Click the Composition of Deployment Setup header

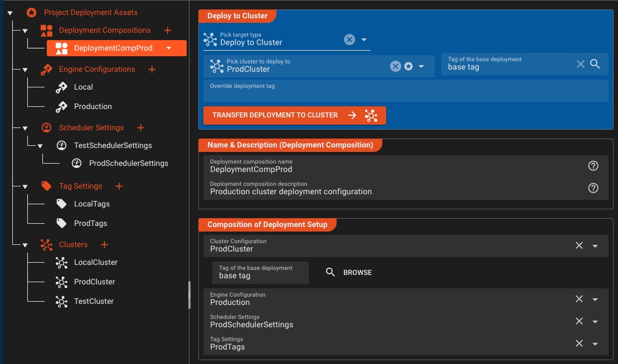tap(267, 224)
